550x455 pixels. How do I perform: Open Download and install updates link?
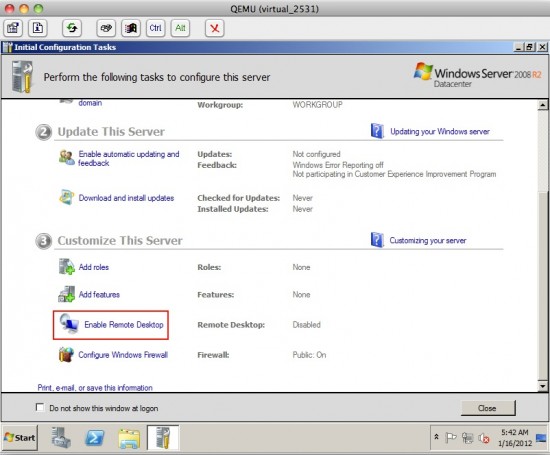pyautogui.click(x=126, y=198)
